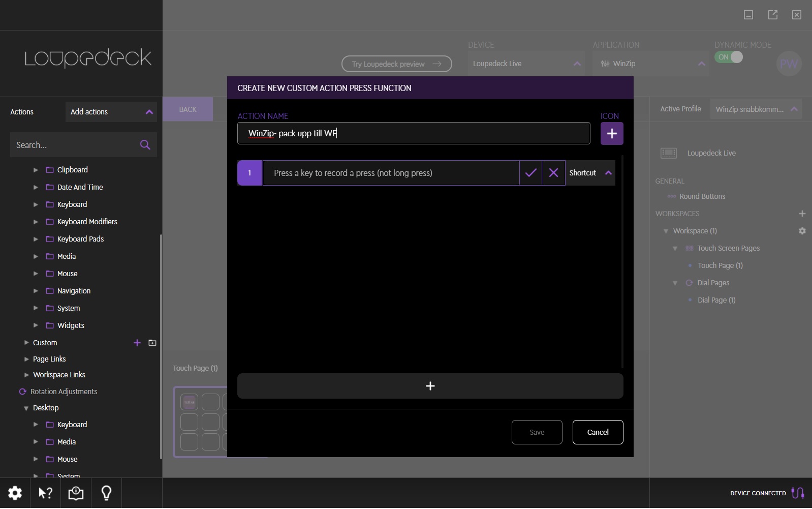Image resolution: width=812 pixels, height=509 pixels.
Task: Expand the Clipboard folder
Action: (36, 170)
